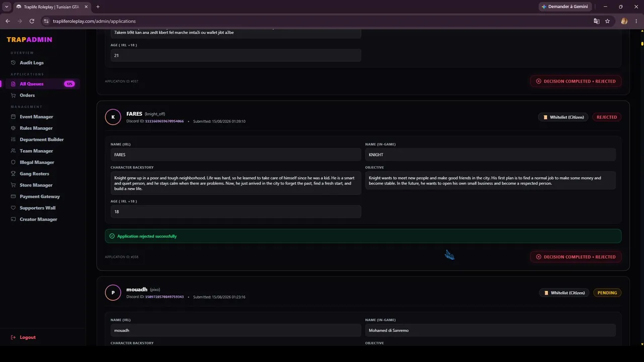Open the Orders cart icon

click(x=14, y=96)
